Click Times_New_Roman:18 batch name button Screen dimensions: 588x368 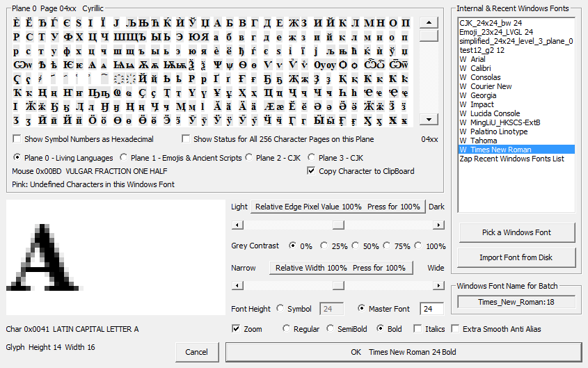(x=516, y=302)
